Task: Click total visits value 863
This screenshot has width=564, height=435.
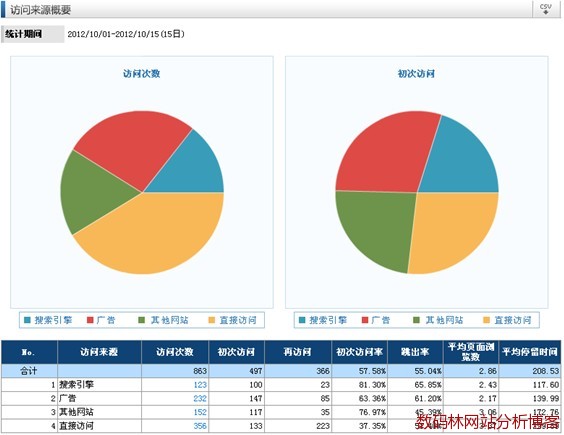Action: [200, 371]
